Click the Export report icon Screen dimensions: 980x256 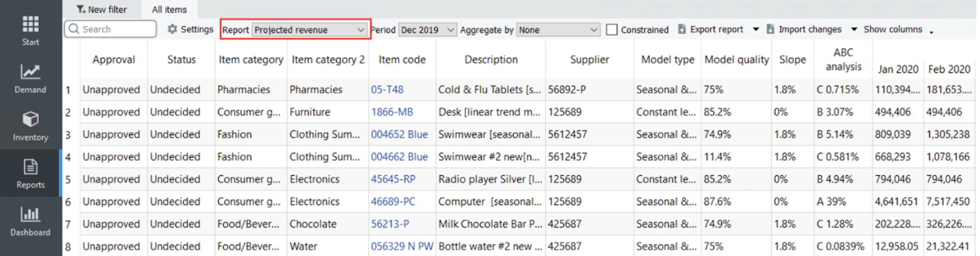pos(682,29)
